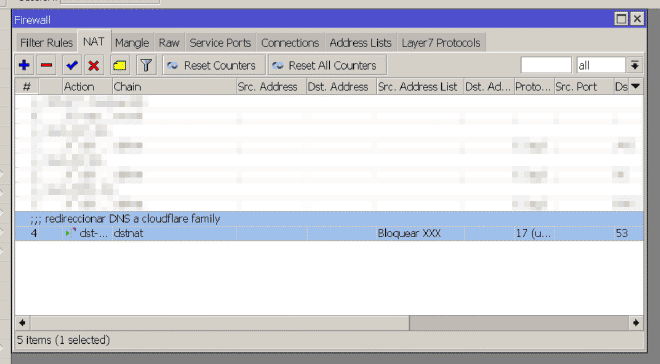Viewport: 660px width, 364px height.
Task: Click the search input field in the toolbar
Action: [x=546, y=65]
